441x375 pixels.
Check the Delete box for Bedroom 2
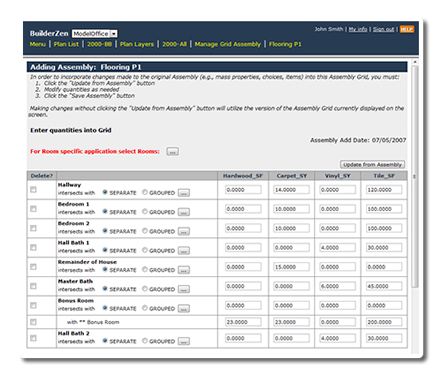[33, 228]
